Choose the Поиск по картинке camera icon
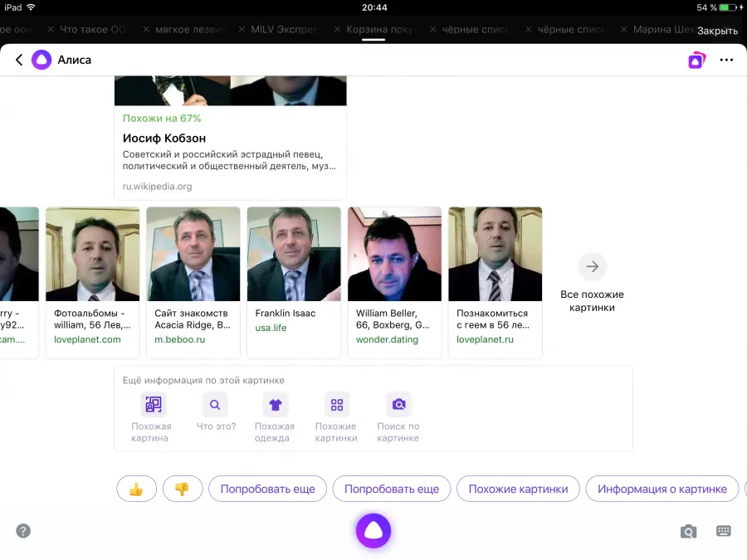 pos(398,404)
